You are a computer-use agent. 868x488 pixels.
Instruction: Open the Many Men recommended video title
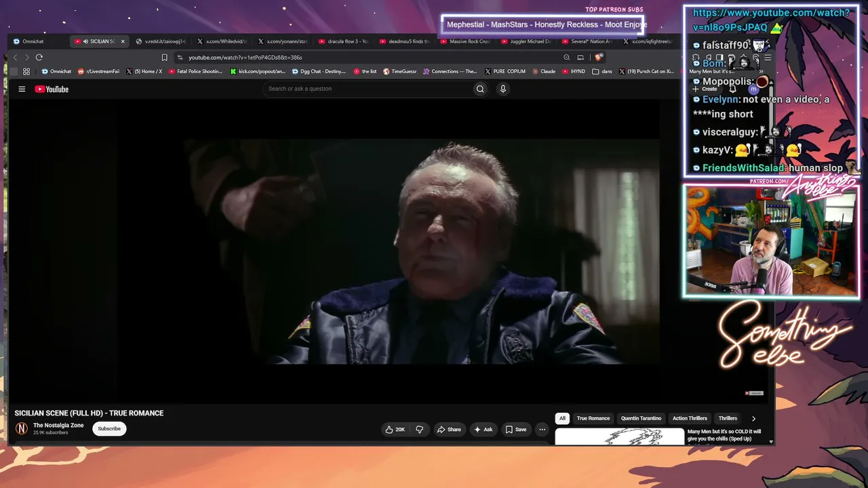pos(724,435)
